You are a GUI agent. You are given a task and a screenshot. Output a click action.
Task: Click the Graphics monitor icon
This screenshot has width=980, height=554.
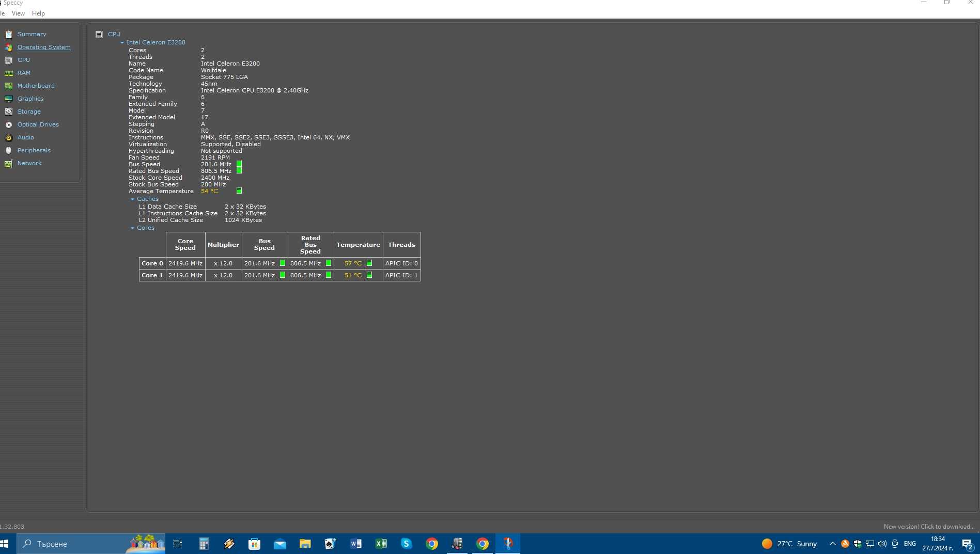[x=8, y=99]
